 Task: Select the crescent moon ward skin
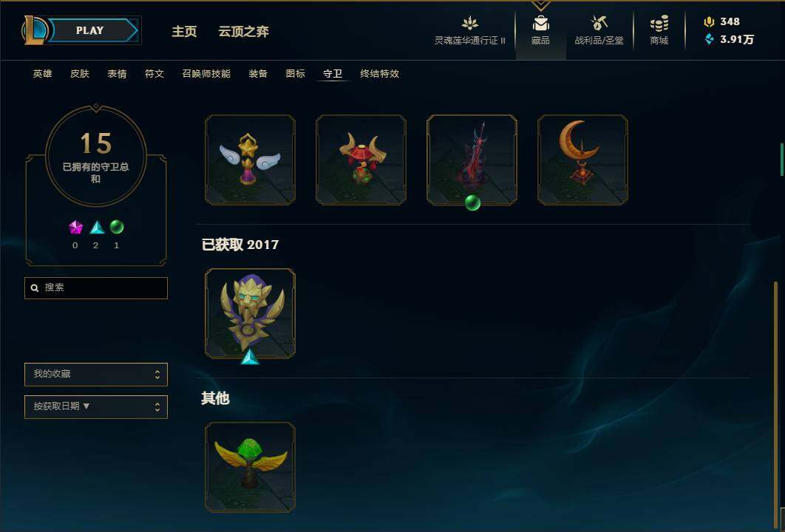point(582,160)
